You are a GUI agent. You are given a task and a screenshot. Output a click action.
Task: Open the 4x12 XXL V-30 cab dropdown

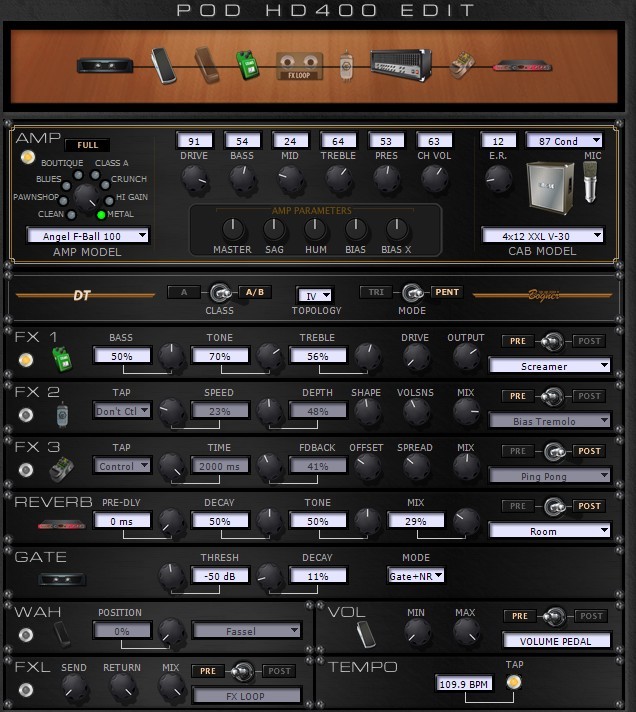pos(542,236)
